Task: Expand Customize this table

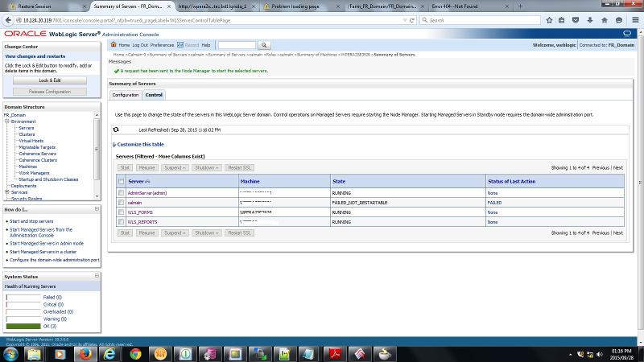Action: pos(140,145)
